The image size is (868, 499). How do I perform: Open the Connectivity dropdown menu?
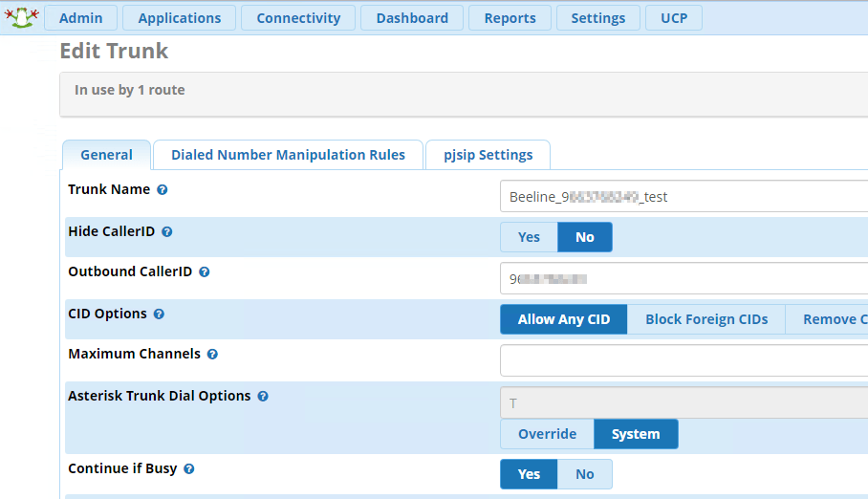click(x=298, y=18)
